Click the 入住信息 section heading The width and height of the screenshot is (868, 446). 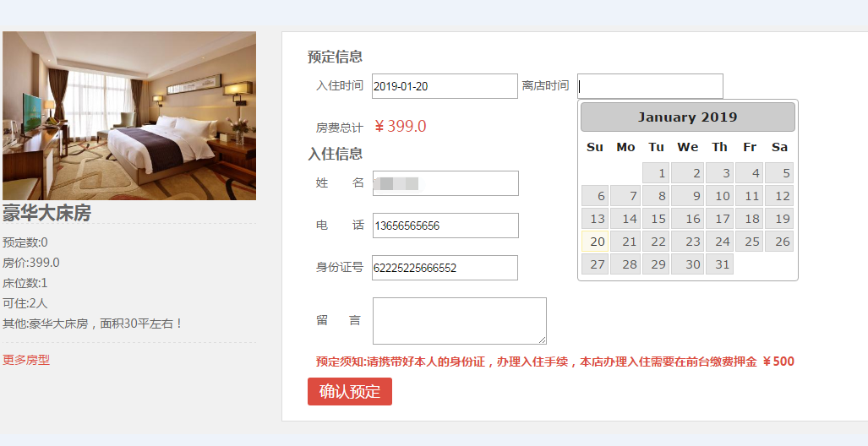click(335, 153)
